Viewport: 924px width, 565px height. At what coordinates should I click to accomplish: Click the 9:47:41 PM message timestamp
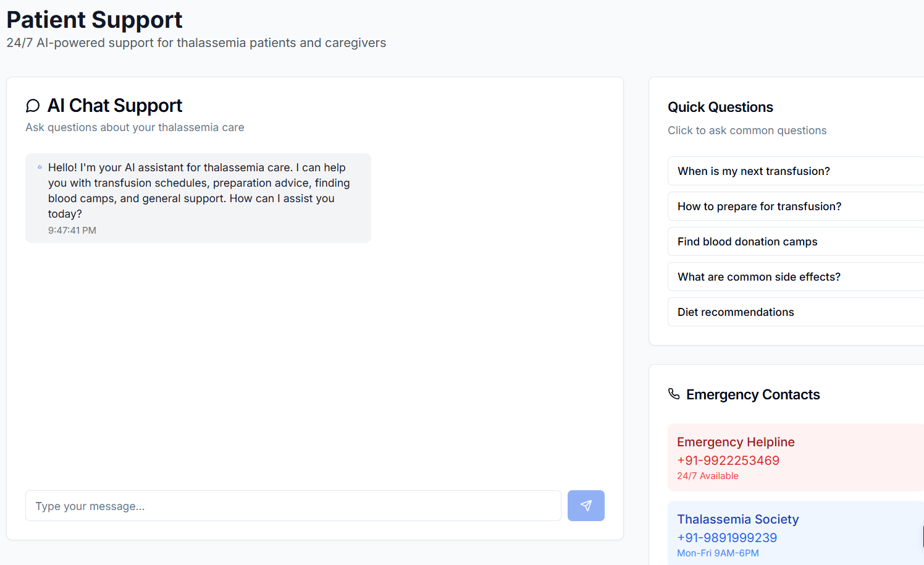click(x=72, y=230)
